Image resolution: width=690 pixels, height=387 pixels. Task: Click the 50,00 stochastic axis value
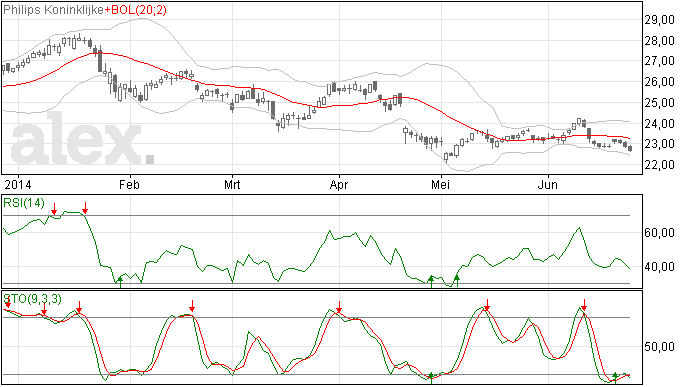click(x=659, y=347)
